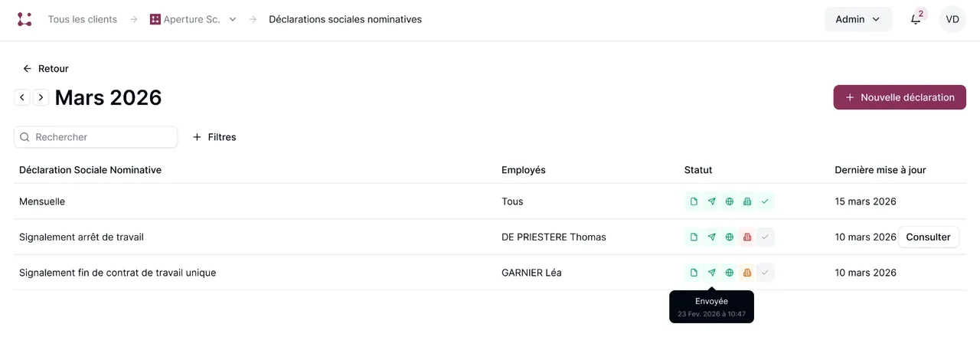The width and height of the screenshot is (980, 360).
Task: Click the grey checkmark icon in arrêt de travail row
Action: pos(765,237)
